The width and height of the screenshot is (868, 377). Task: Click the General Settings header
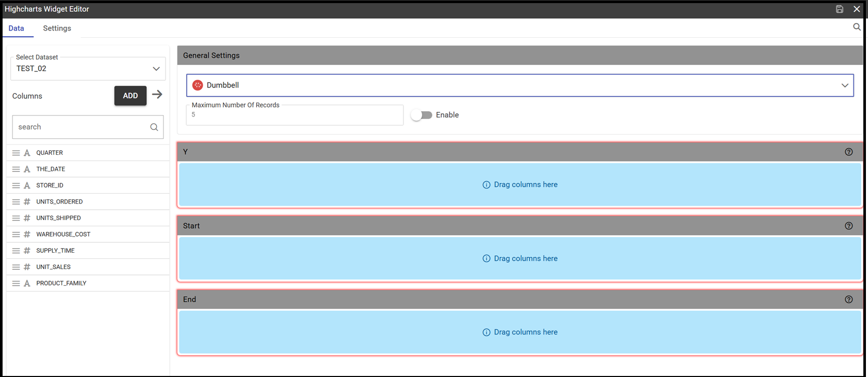point(520,55)
